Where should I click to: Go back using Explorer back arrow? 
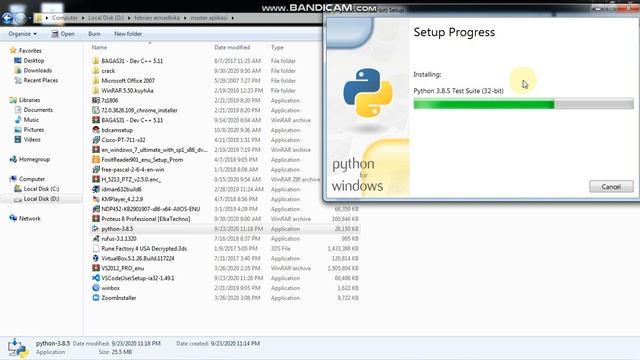(7, 18)
